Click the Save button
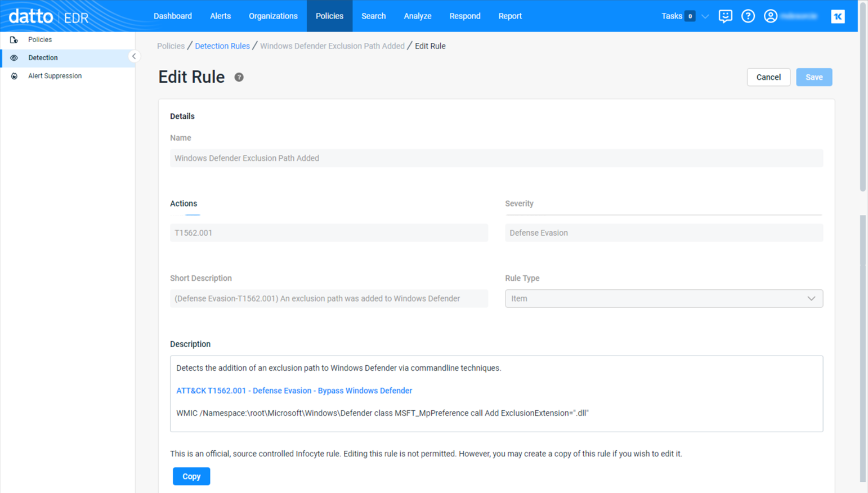868x493 pixels. coord(814,77)
